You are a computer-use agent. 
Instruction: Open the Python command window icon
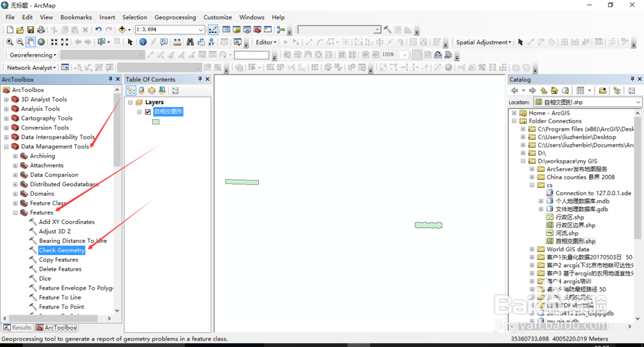[x=268, y=30]
